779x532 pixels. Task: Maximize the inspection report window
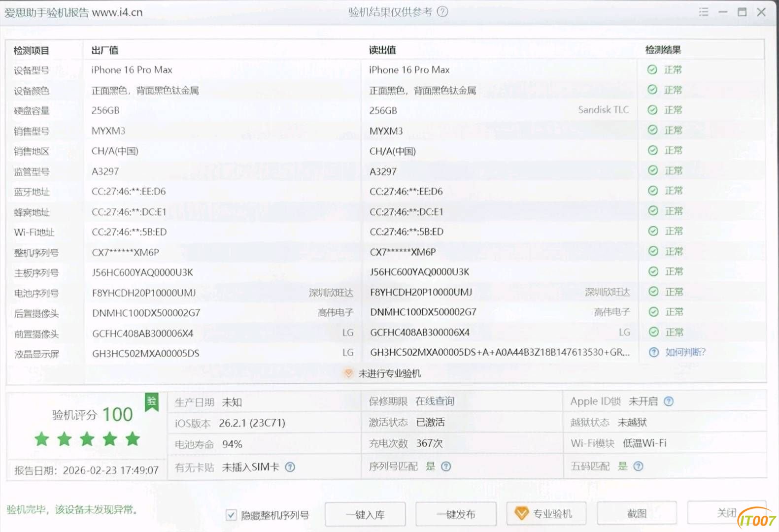click(x=742, y=12)
